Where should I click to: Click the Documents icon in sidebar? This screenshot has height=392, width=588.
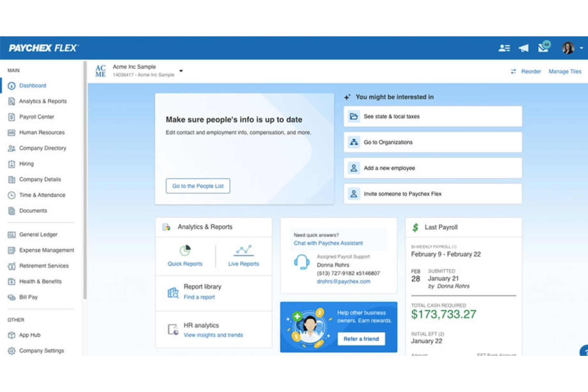coord(12,210)
